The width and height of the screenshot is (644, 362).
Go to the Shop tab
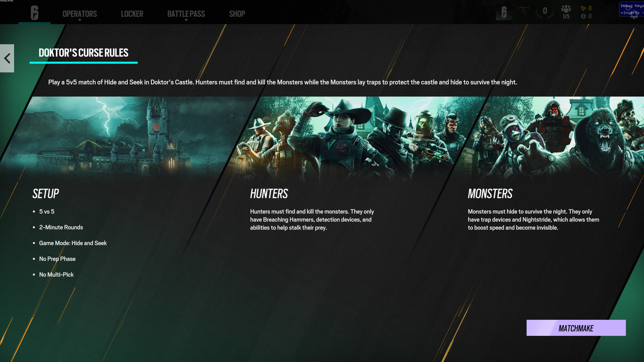click(x=237, y=14)
